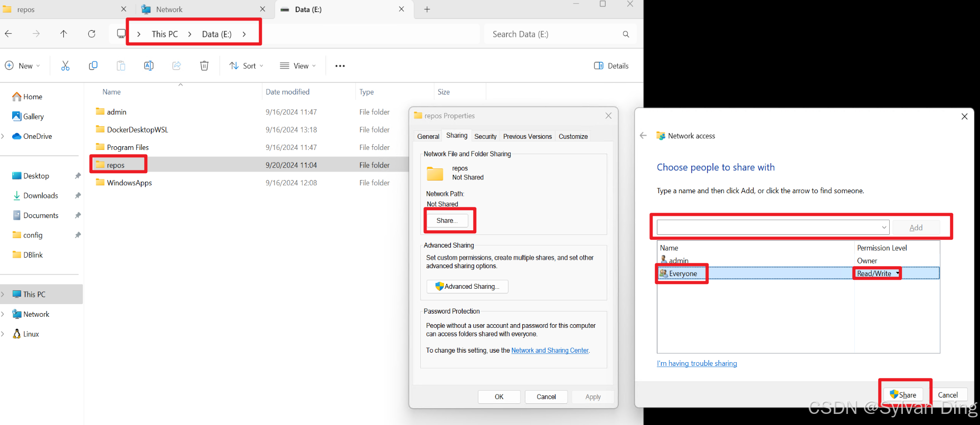980x425 pixels.
Task: Toggle the Details pane
Action: click(x=611, y=66)
